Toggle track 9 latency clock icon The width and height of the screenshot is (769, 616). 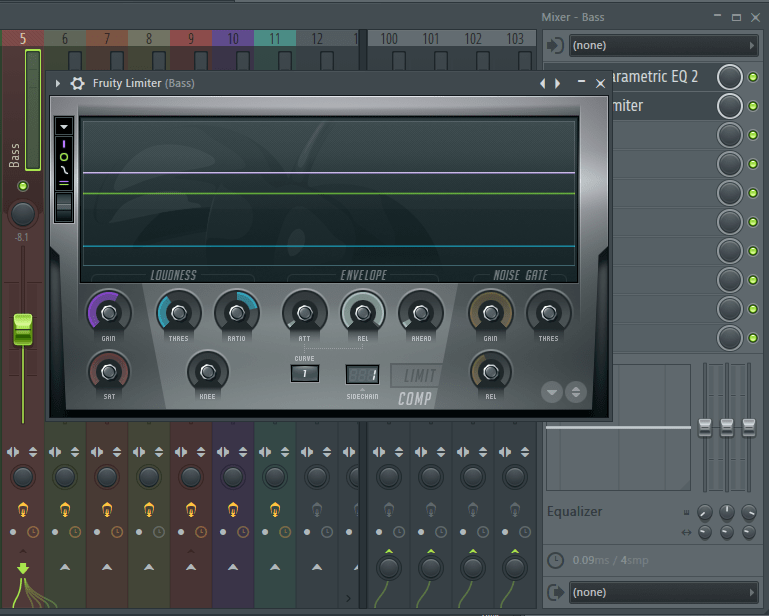(x=201, y=532)
